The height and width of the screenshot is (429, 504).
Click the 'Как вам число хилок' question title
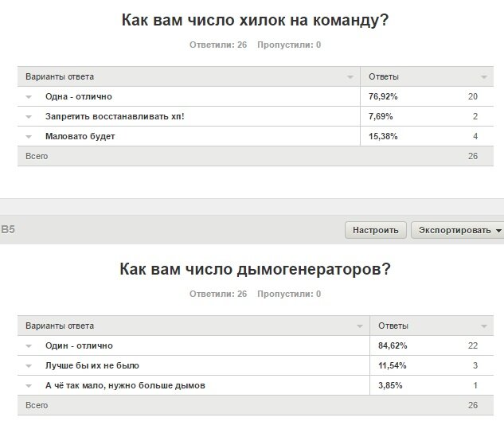255,20
